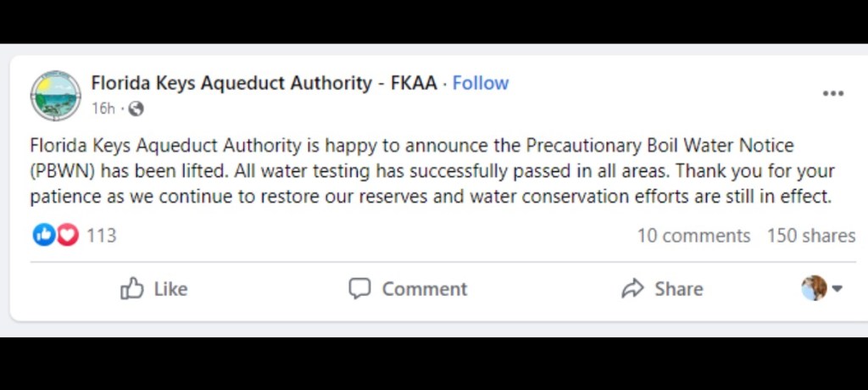Click the red heart reaction icon
Image resolution: width=868 pixels, height=390 pixels.
[x=67, y=235]
